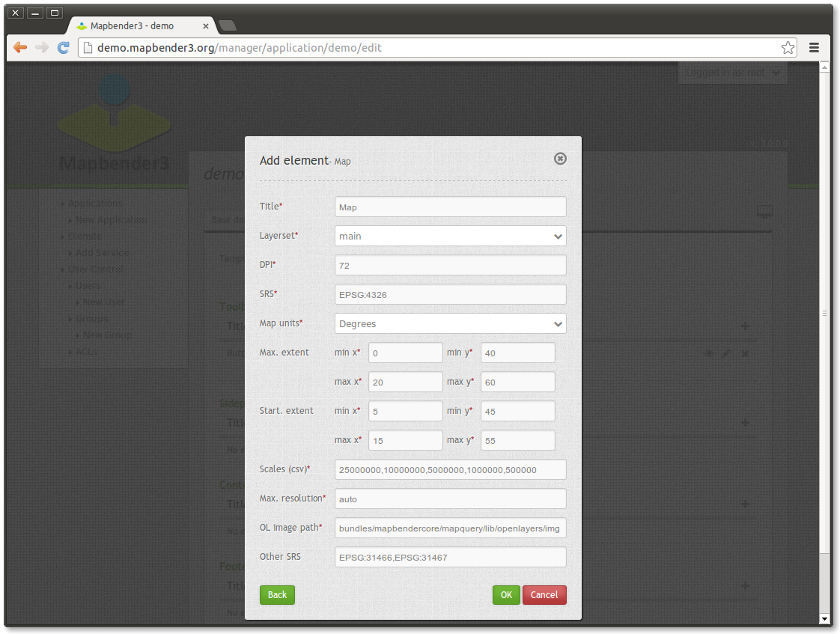The width and height of the screenshot is (840, 634).
Task: Open the browser hamburger menu
Action: point(814,48)
